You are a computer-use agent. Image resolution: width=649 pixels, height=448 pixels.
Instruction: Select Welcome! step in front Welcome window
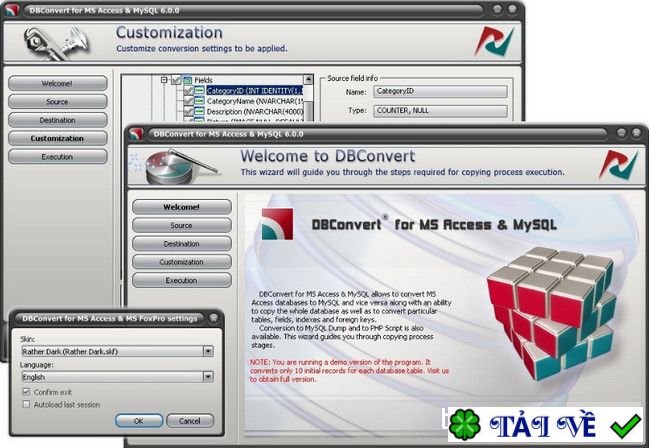point(182,207)
